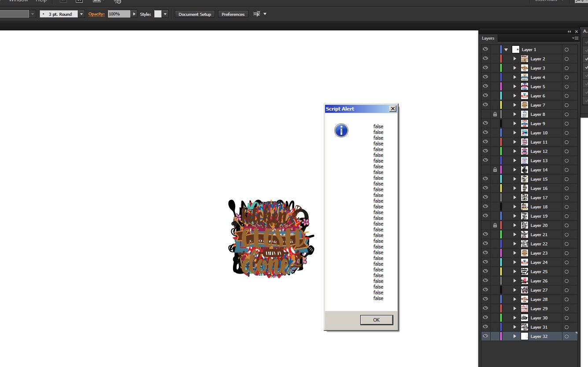The height and width of the screenshot is (367, 588).
Task: Open the Style dropdown arrow
Action: tap(165, 14)
